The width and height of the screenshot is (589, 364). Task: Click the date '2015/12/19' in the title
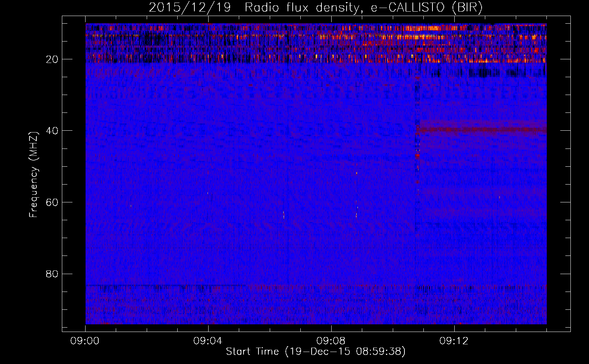[190, 7]
